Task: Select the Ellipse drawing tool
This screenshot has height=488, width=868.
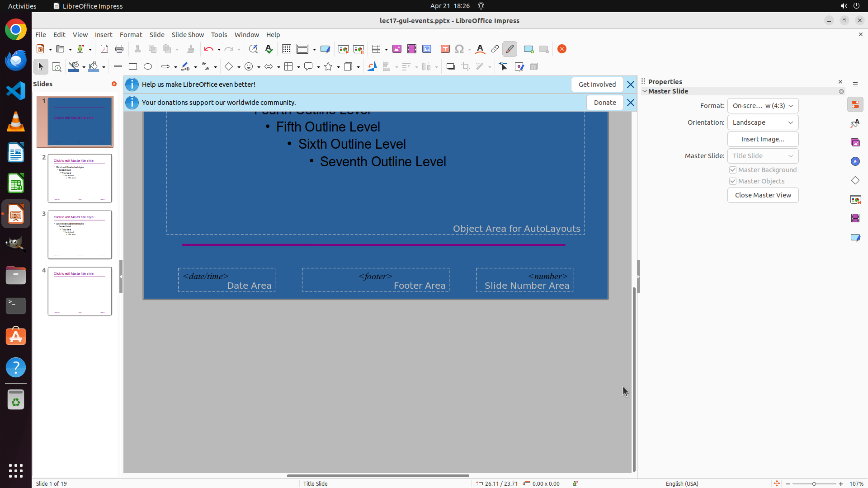Action: pos(148,67)
